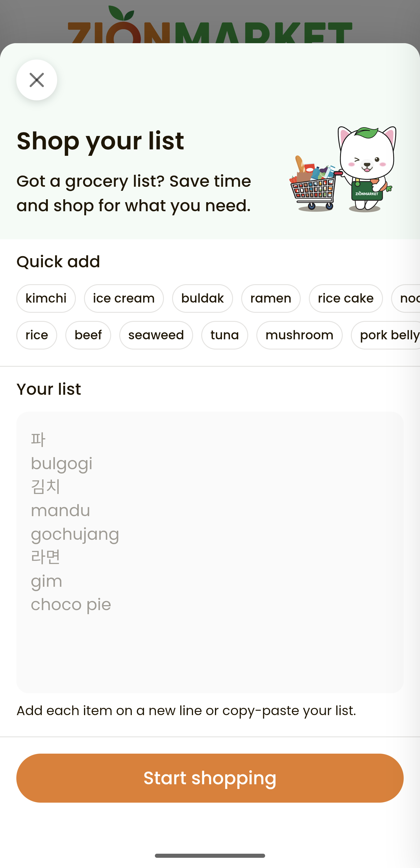Quick add rice to your list
Screen dimensions: 420x868
tap(36, 335)
